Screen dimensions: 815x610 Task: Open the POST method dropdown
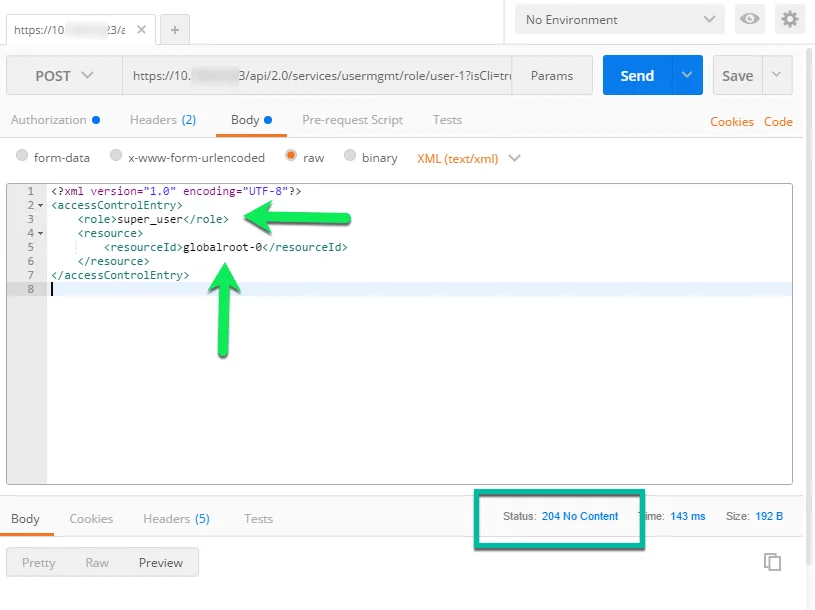click(x=64, y=76)
